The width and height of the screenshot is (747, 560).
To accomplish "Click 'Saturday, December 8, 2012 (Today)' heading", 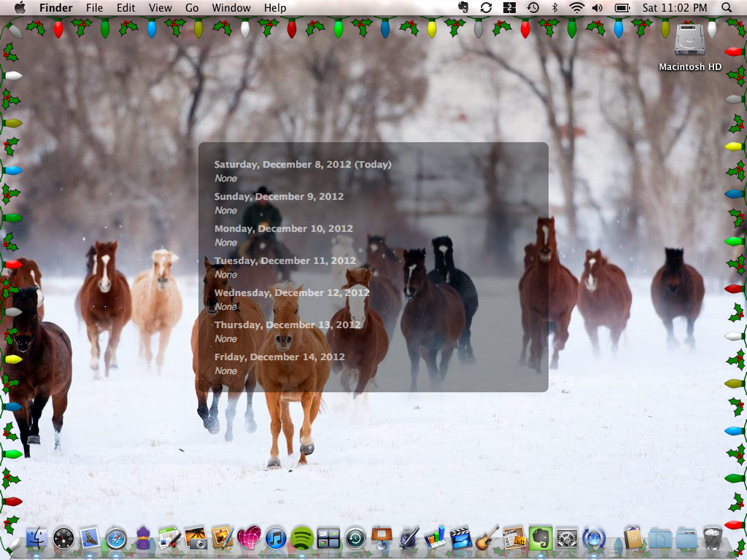I will pos(303,164).
